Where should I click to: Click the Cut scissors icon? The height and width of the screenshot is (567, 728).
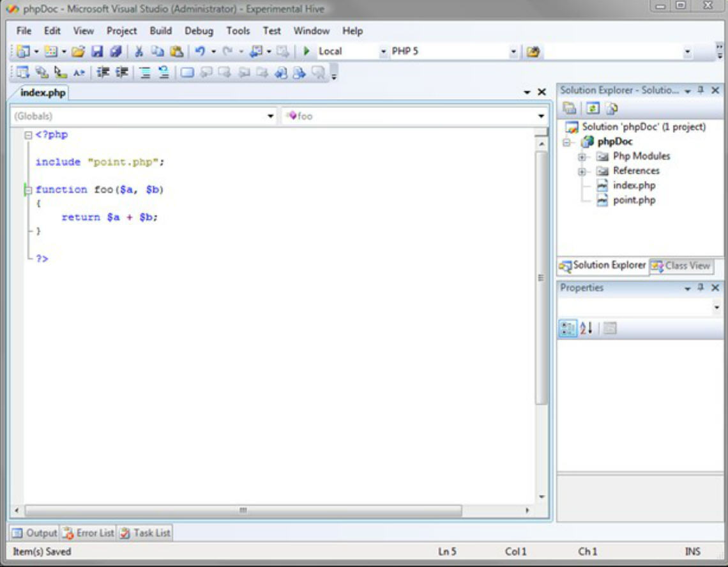[x=139, y=52]
